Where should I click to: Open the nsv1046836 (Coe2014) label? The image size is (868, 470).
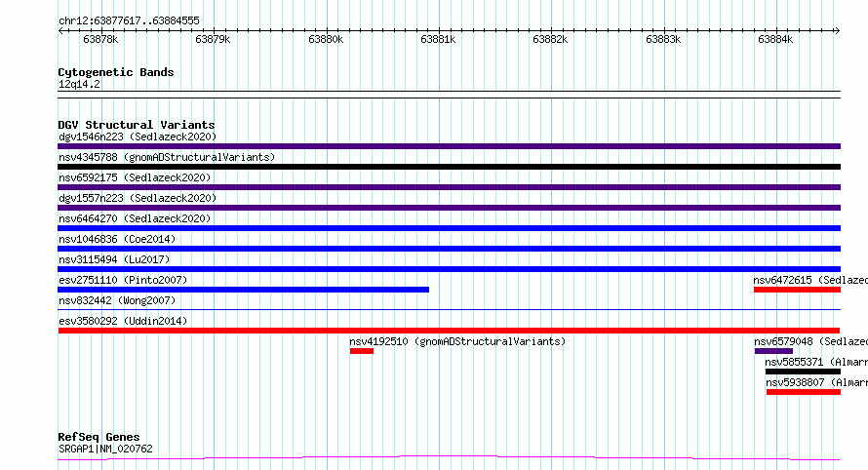click(x=117, y=239)
